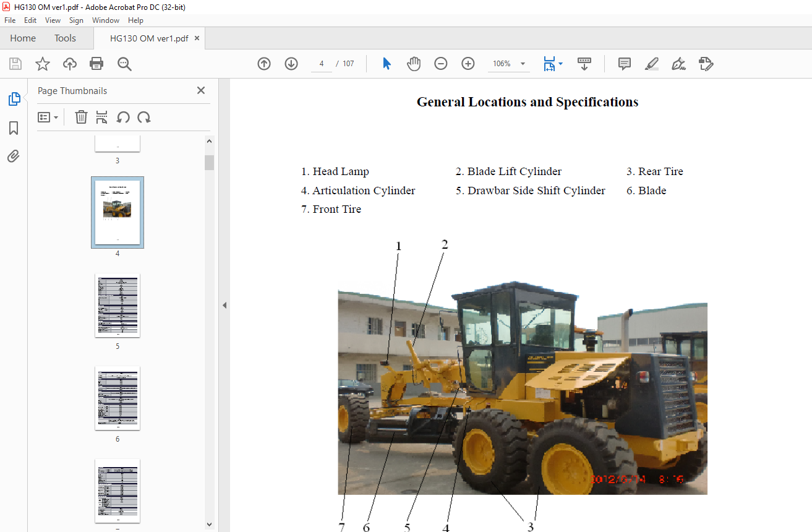Click the upload to cloud icon
Image resolution: width=812 pixels, height=532 pixels.
(70, 64)
